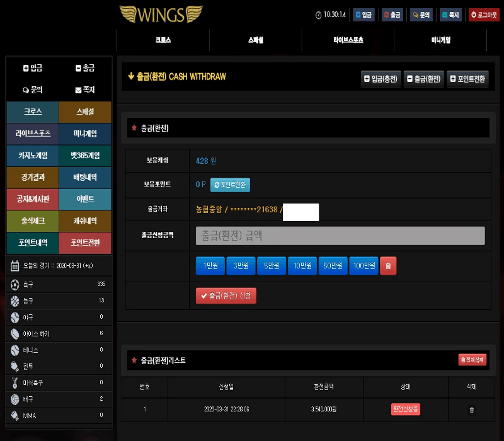Delete row 1 with trash icon
Viewport: 504px width, 441px height.
pos(471,409)
